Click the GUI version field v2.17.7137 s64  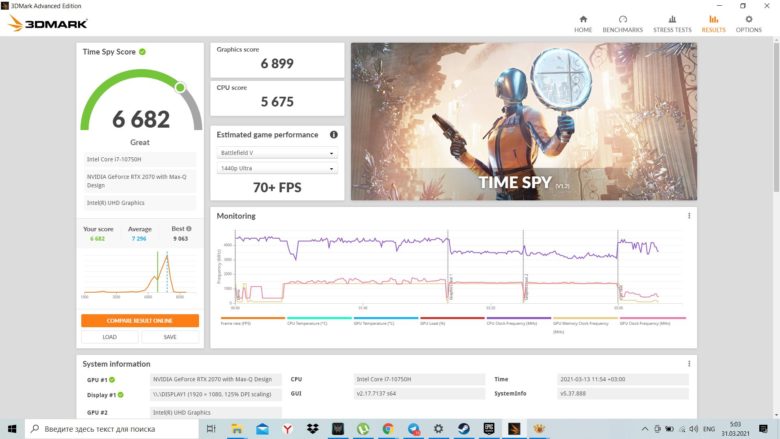click(419, 393)
